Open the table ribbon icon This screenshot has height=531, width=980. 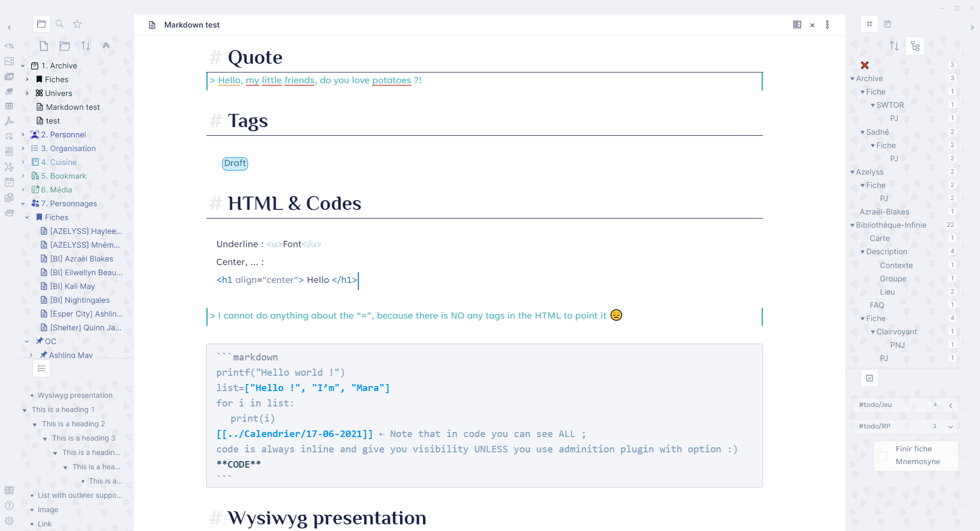coord(9,106)
